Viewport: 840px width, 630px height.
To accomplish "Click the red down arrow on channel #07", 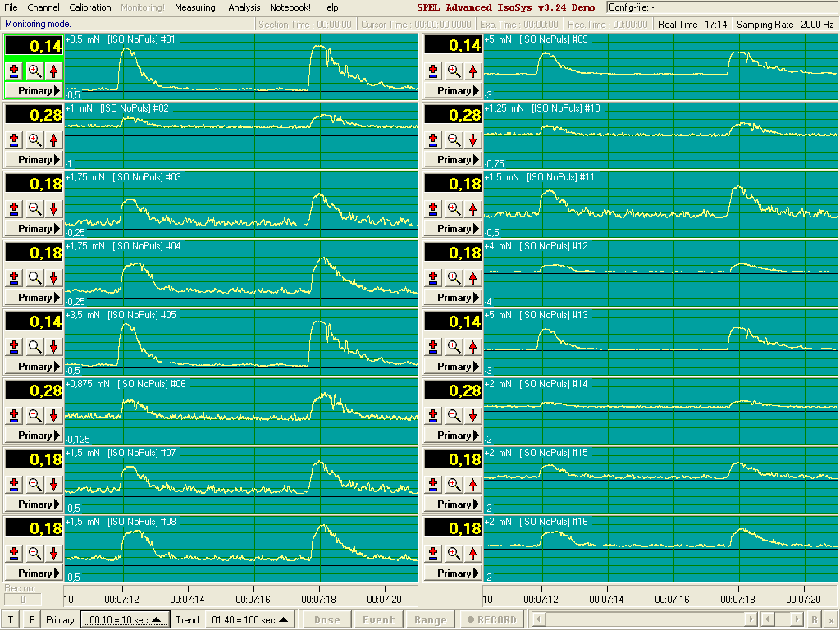I will (x=53, y=484).
